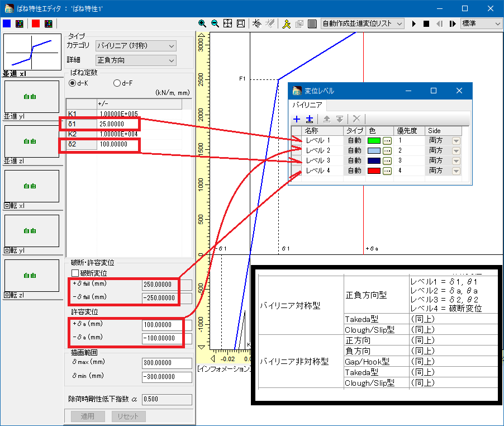Click the リセット button
Viewport: 504px width, 426px height.
(129, 416)
